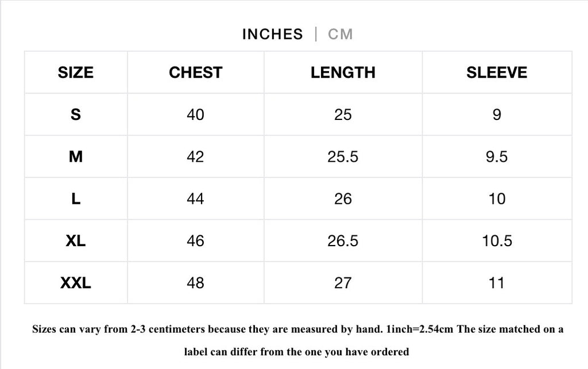The image size is (588, 369).
Task: Select the XL size row label
Action: pyautogui.click(x=75, y=241)
